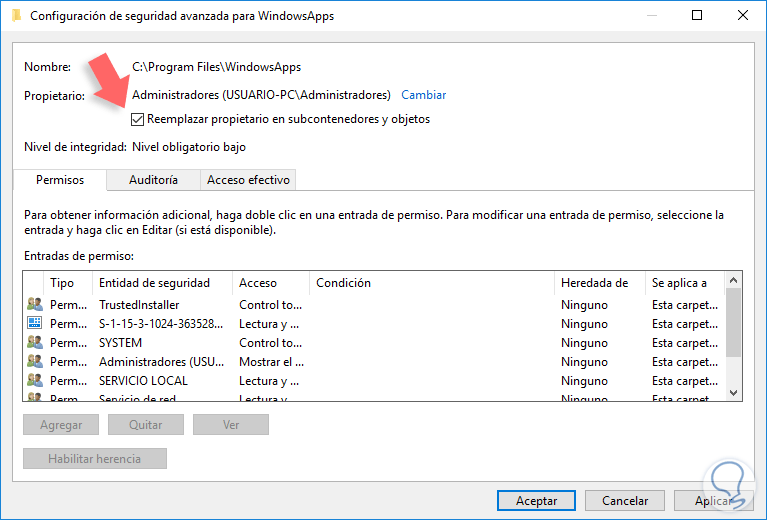Click 'Esta carpet...' in SERVICIO LOCAL row
The image size is (767, 520).
(685, 381)
